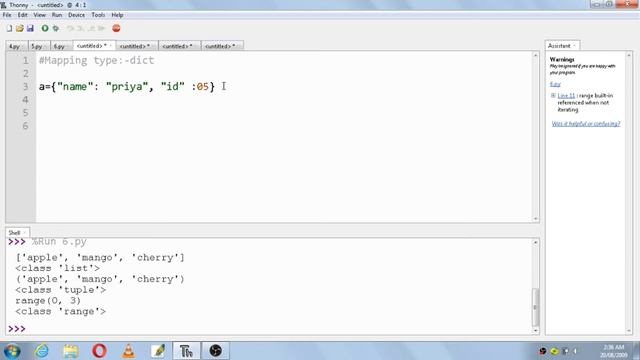640x360 pixels.
Task: Save the script using floppy icon
Action: (x=30, y=28)
